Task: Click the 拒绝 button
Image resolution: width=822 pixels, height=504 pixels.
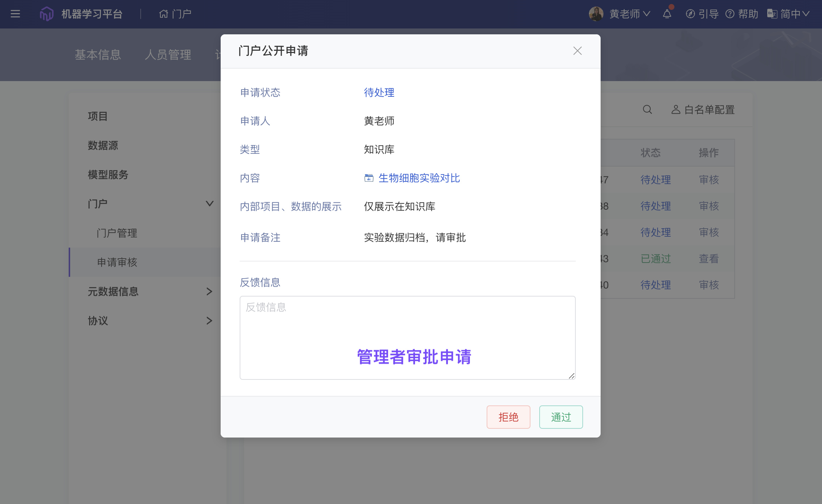Action: click(x=508, y=417)
